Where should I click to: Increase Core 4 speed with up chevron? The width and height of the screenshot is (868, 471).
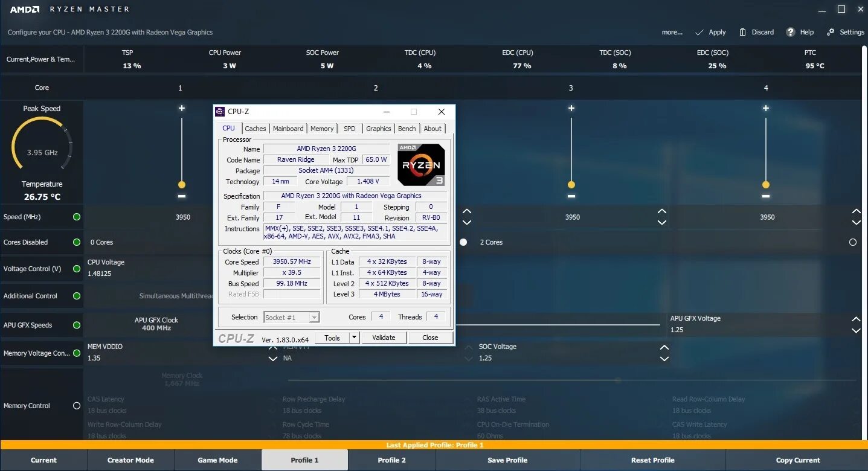pyautogui.click(x=857, y=212)
